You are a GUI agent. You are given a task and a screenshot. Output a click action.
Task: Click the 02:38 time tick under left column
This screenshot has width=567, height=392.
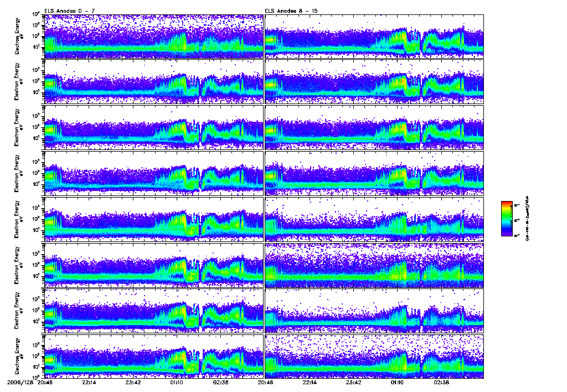[x=220, y=383]
